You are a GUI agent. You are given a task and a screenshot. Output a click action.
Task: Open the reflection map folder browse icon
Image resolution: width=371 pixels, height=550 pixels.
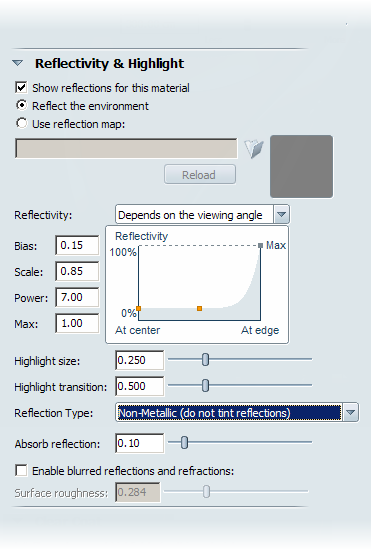[254, 149]
